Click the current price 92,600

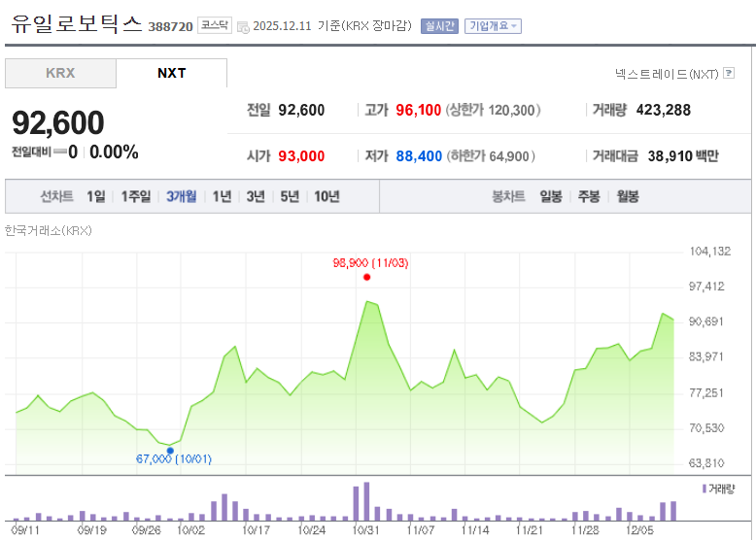(58, 122)
